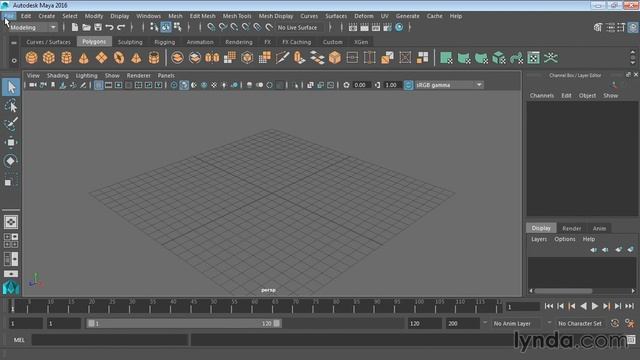Toggle snap to curves magnet
Image resolution: width=640 pixels, height=360 pixels.
(222, 27)
